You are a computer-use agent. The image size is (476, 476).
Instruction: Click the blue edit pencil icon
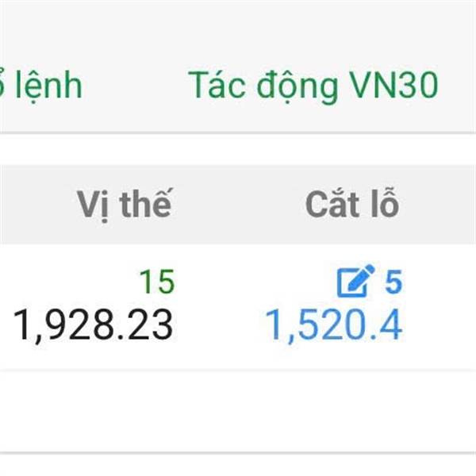(x=355, y=281)
